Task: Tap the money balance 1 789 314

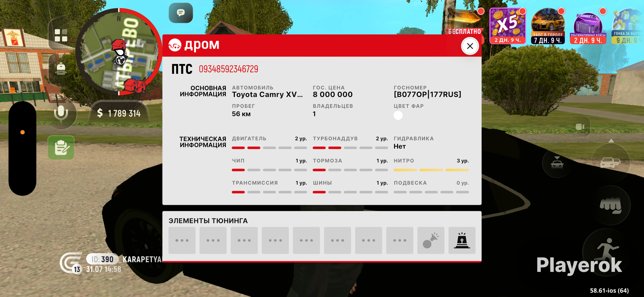Action: point(119,113)
